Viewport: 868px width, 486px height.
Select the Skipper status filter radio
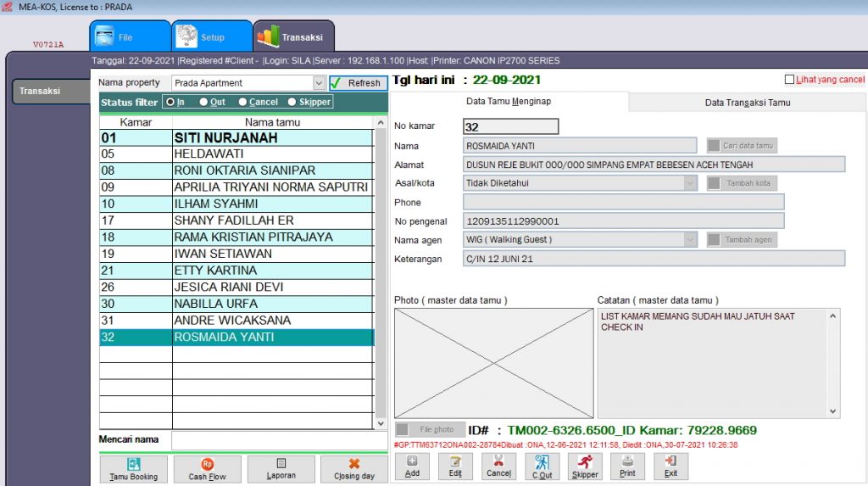coord(292,102)
